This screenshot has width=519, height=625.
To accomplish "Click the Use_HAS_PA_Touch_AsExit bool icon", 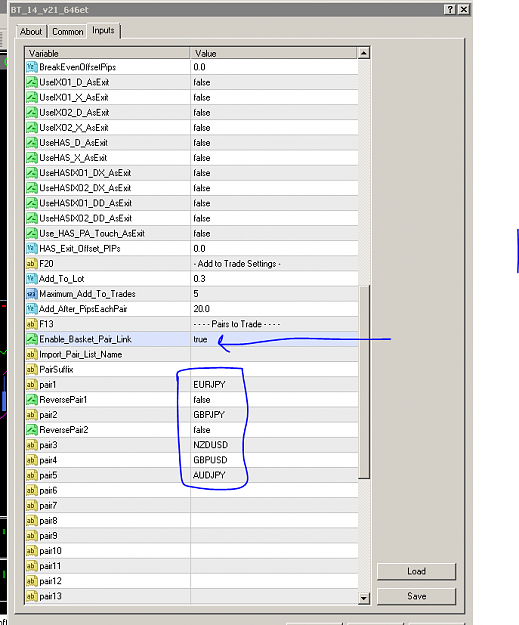I will [31, 234].
